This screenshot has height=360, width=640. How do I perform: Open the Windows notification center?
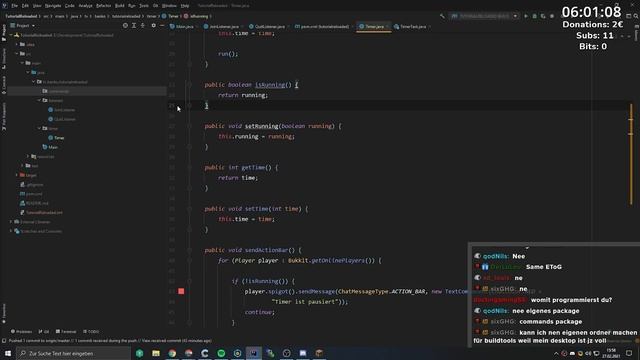pos(629,353)
